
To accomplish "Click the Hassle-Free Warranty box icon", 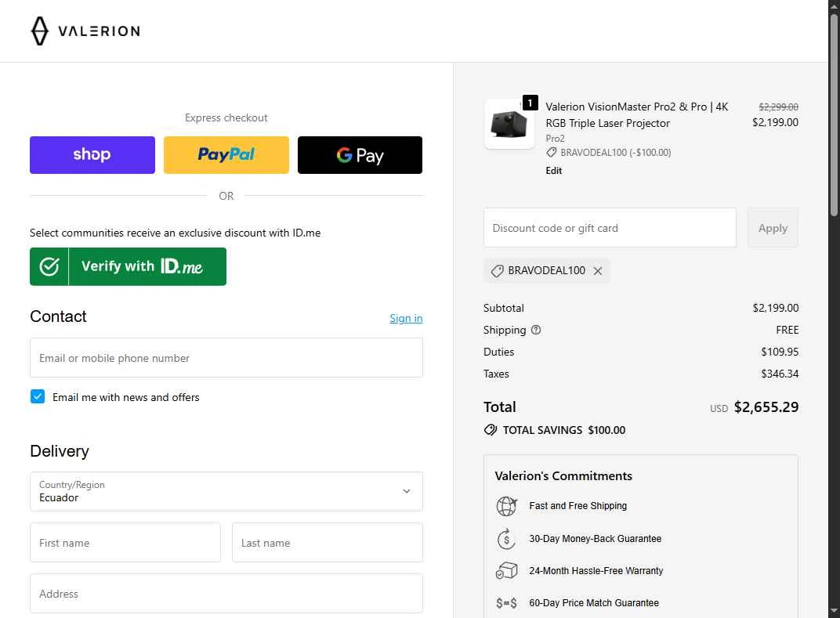I will coord(507,571).
